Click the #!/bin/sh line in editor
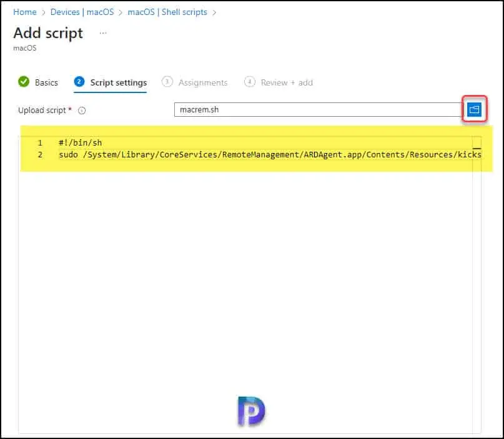 pos(81,143)
